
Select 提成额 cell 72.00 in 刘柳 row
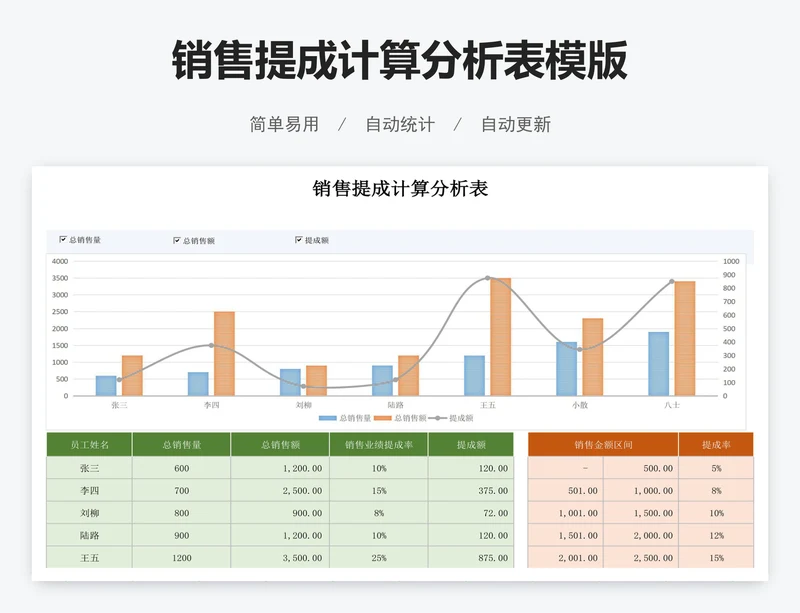(x=471, y=513)
